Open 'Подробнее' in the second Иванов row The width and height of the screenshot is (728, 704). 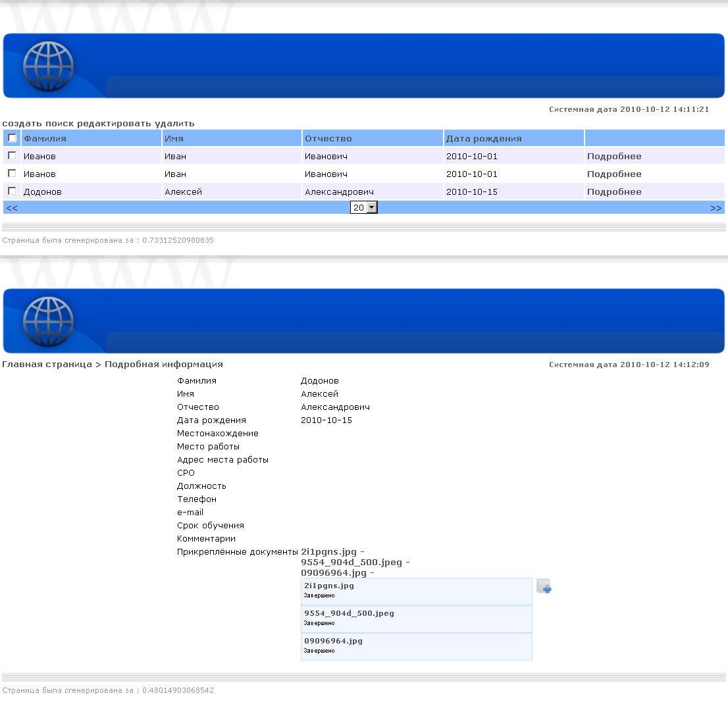point(614,174)
